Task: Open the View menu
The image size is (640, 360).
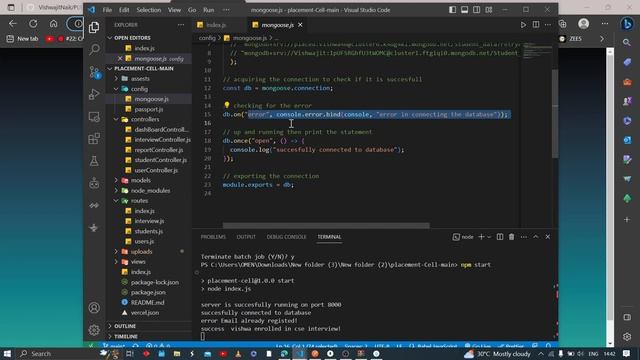Action: pyautogui.click(x=174, y=10)
